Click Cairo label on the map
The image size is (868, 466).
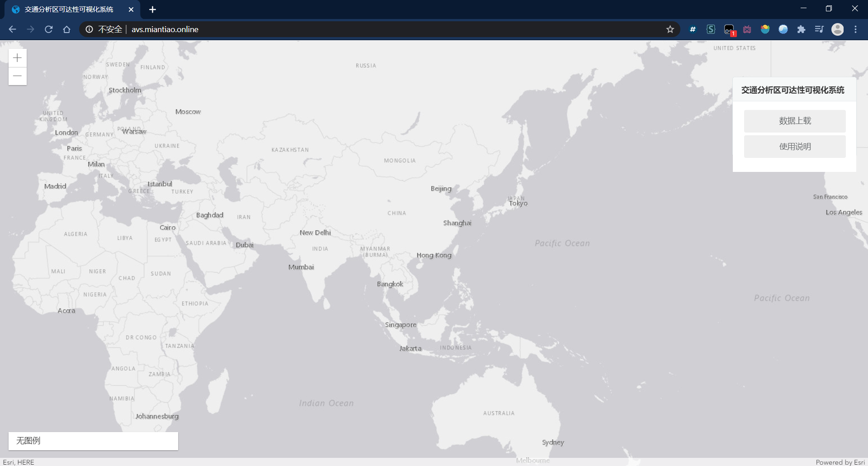(x=167, y=228)
